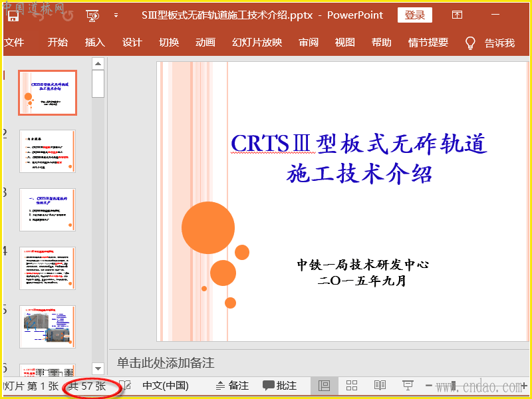This screenshot has width=532, height=399.
Task: Click thumbnail panel scroll down arrow
Action: tap(98, 368)
